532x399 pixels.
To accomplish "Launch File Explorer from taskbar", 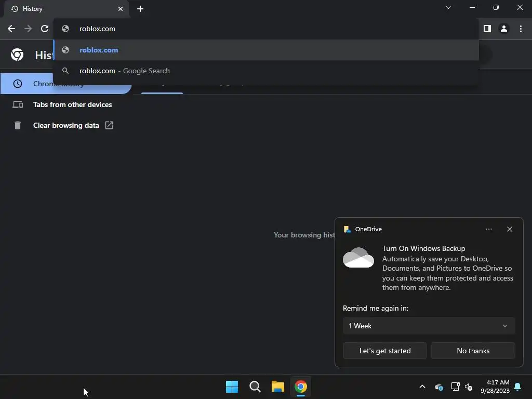I will 278,387.
